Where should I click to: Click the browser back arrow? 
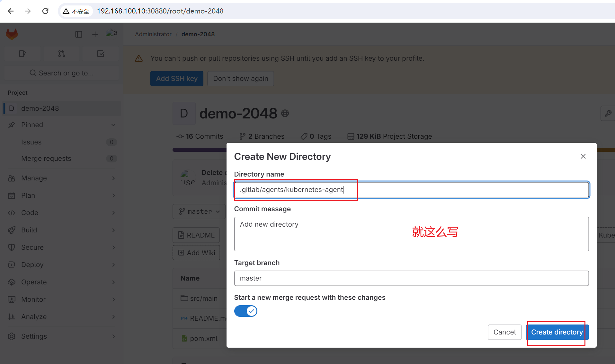click(11, 11)
